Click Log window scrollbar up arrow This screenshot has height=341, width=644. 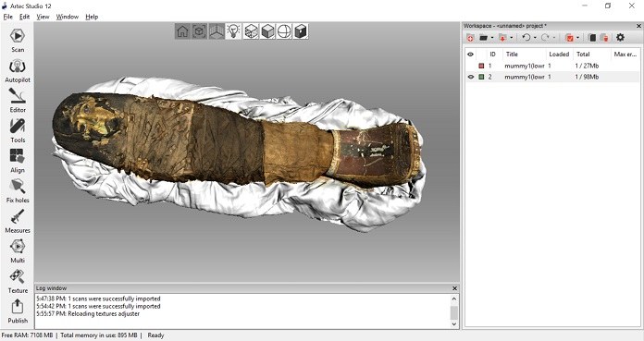454,298
